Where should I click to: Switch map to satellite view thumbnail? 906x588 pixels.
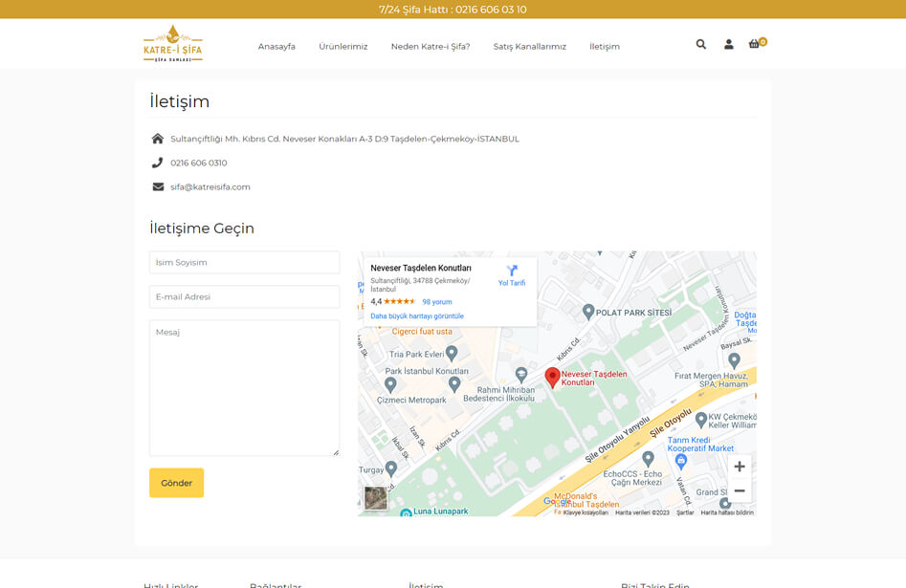(x=376, y=498)
